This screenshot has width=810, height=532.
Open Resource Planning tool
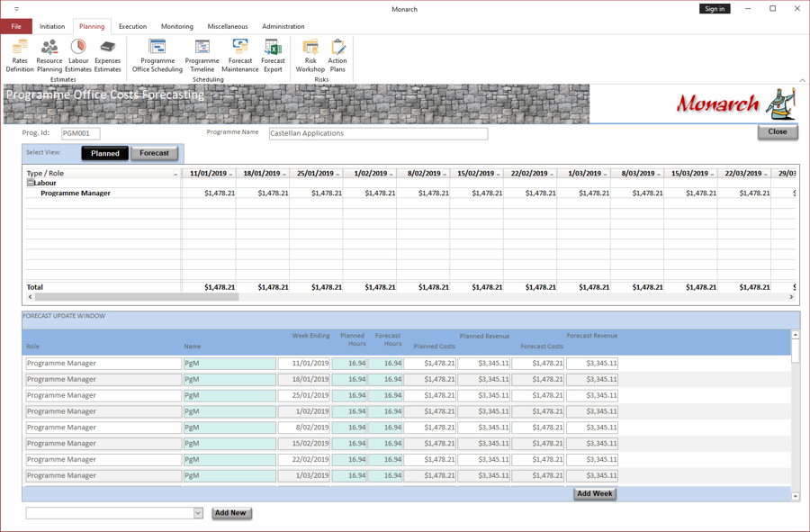[49, 56]
